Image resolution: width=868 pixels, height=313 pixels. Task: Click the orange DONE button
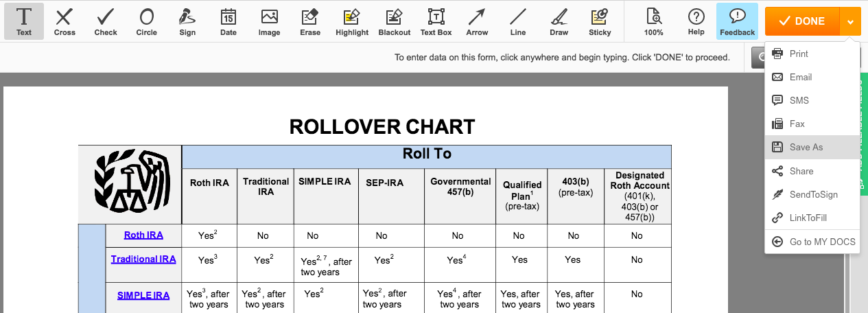point(802,21)
